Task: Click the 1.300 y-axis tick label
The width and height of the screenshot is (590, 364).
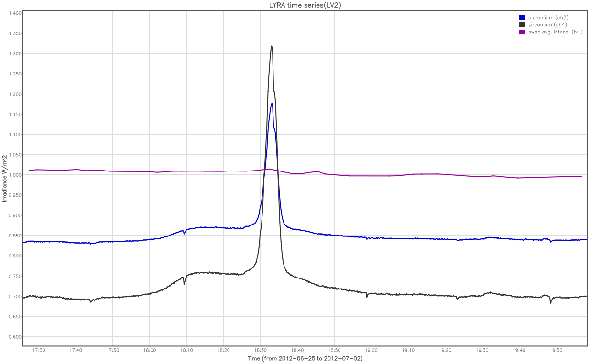Action: tap(15, 54)
